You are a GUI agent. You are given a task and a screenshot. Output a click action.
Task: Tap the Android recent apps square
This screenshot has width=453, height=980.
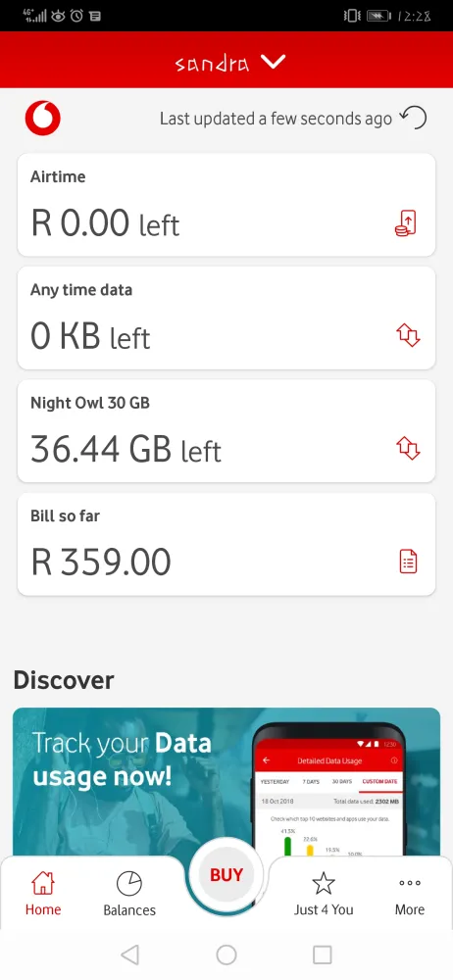point(323,955)
